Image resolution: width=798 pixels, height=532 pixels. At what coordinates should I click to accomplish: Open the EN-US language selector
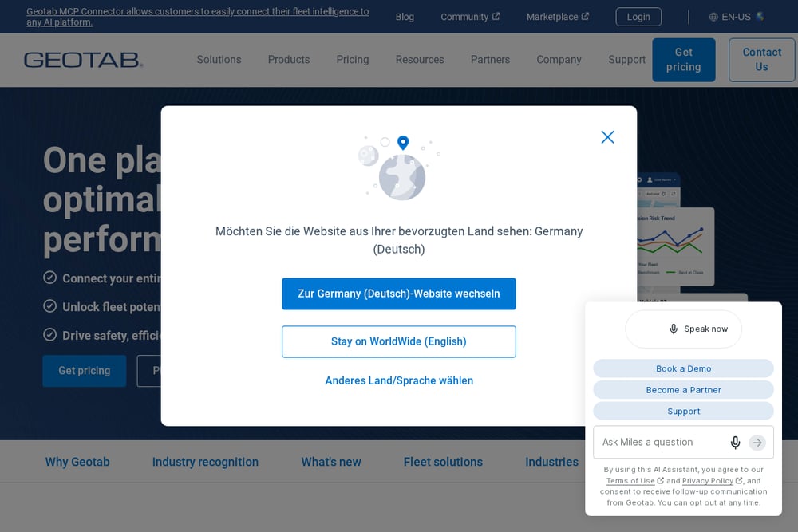pos(736,17)
